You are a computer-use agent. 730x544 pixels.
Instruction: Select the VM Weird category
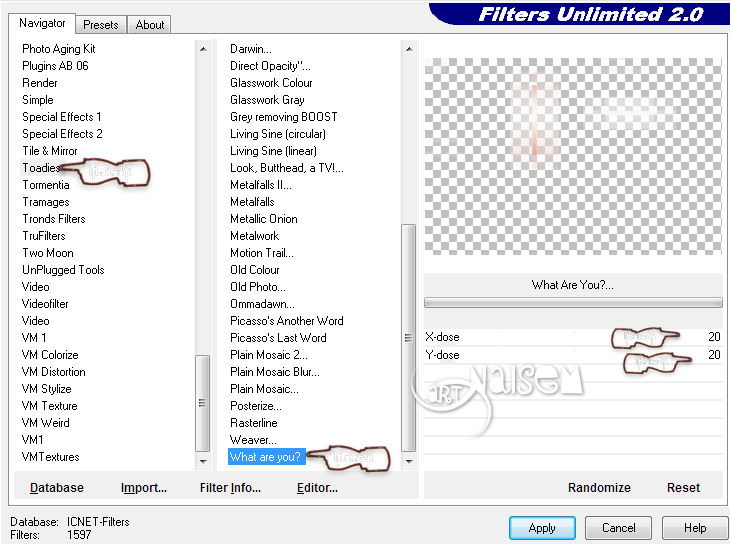[45, 423]
